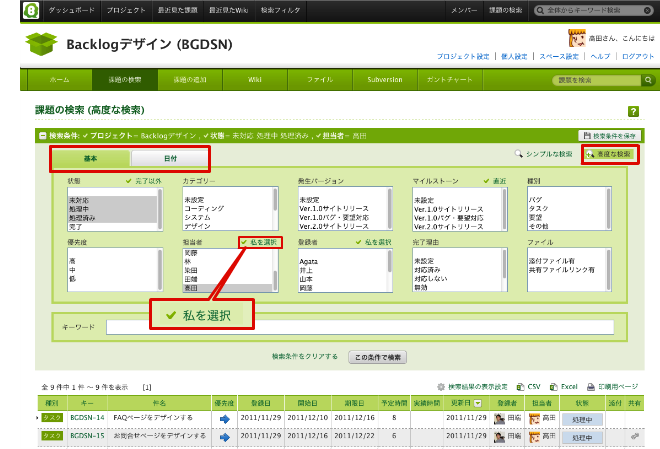Screen dimensions: 660x449
Task: Sort results by the 期限日 column header
Action: tap(354, 403)
